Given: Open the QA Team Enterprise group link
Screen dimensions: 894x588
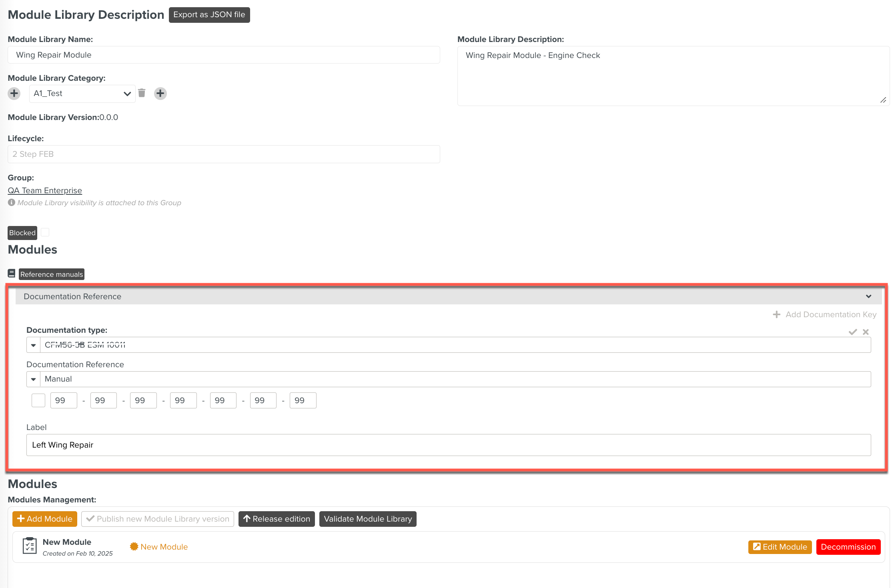Looking at the screenshot, I should (x=45, y=190).
